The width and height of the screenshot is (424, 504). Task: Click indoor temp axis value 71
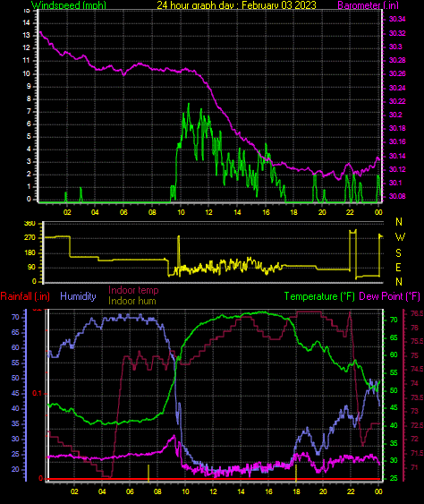[414, 467]
